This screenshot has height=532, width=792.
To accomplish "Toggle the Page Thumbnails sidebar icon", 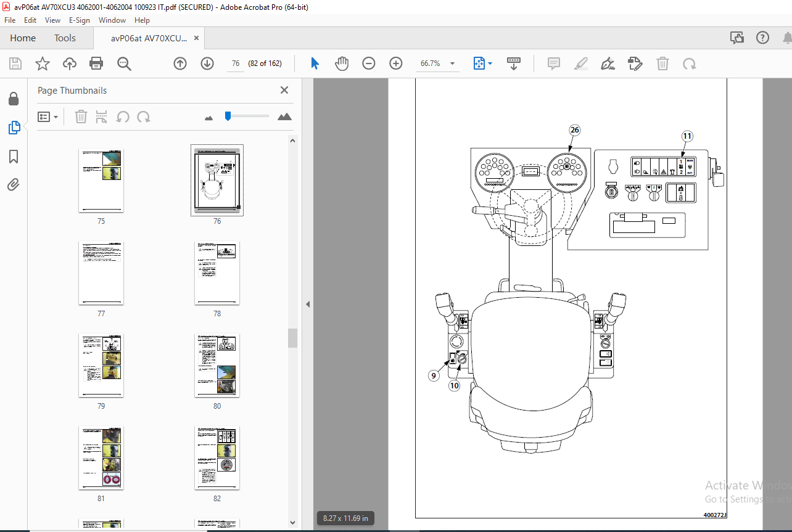I will [x=14, y=128].
